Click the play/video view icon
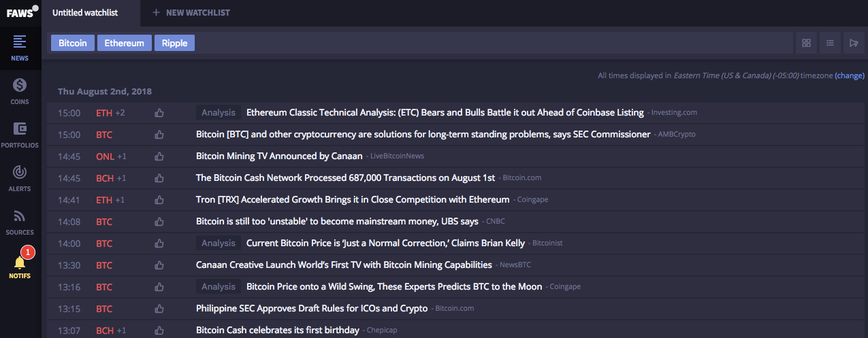 coord(853,43)
